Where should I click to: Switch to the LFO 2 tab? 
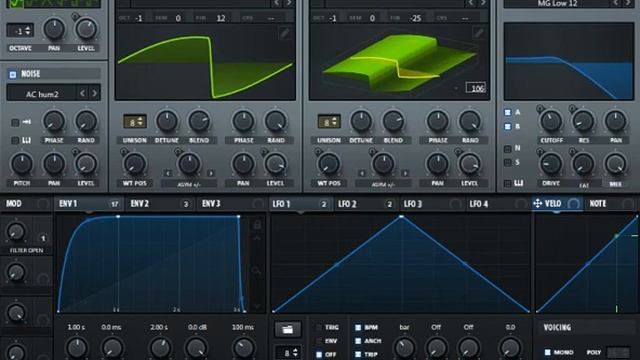[x=367, y=203]
